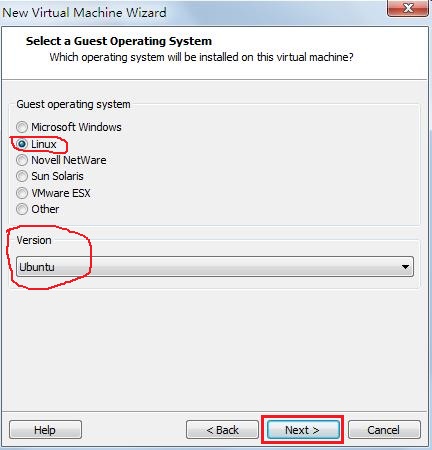Click the Help button
432x450 pixels.
click(x=45, y=430)
